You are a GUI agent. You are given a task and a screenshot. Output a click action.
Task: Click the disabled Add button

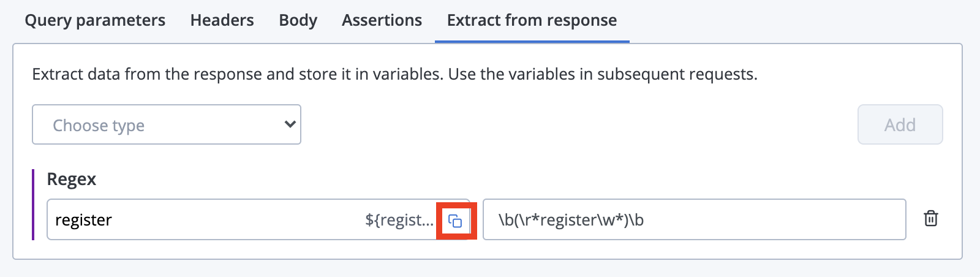tap(900, 124)
